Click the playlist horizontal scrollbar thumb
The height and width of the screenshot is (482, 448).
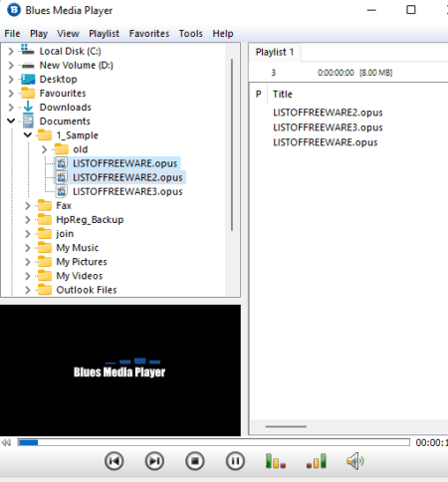tap(286, 426)
